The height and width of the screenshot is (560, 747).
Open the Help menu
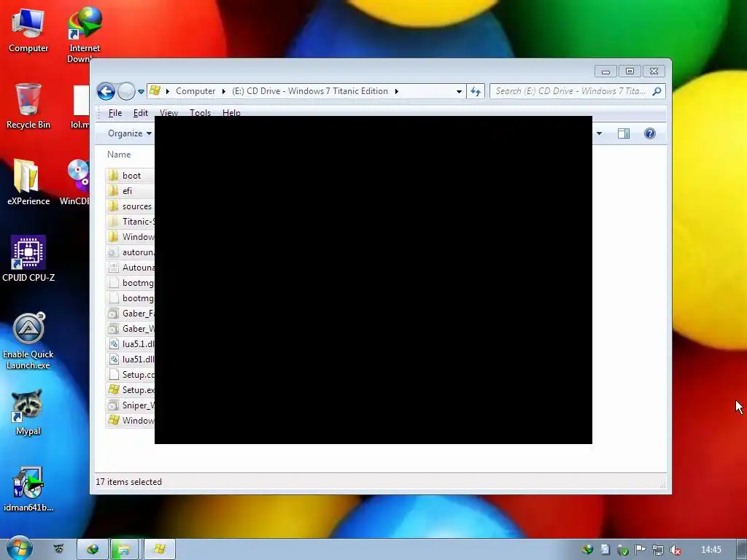pyautogui.click(x=231, y=112)
